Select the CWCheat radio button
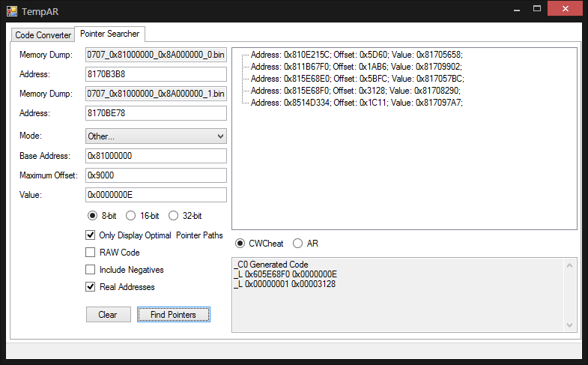The image size is (588, 365). click(240, 244)
